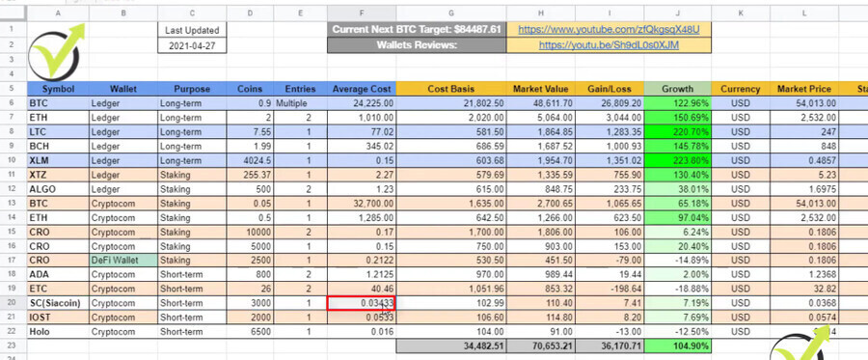Select total gain/loss cell 36,170.71
The height and width of the screenshot is (360, 868).
610,346
